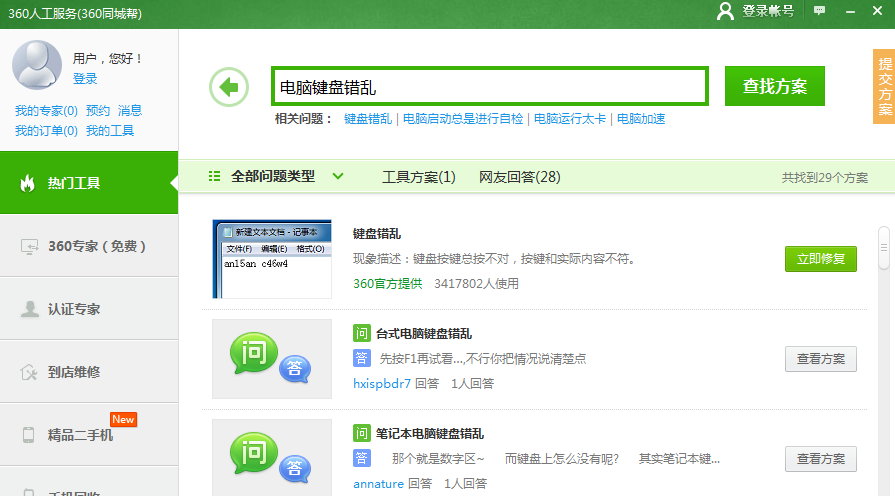Click the 现象描述 description line

tap(494, 259)
